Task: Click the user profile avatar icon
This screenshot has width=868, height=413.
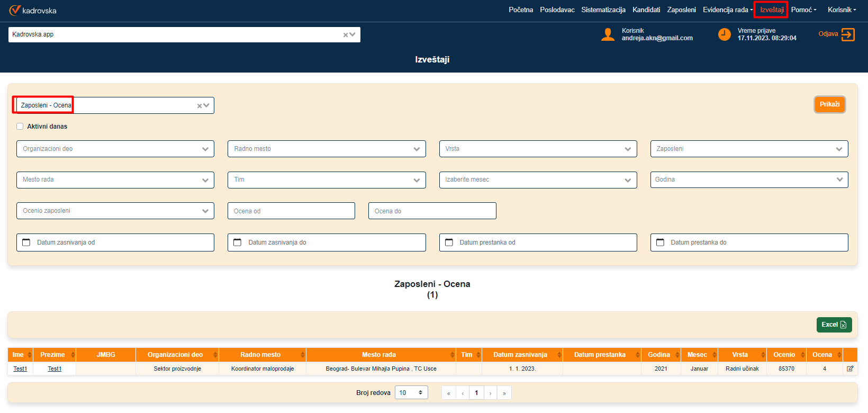Action: click(608, 34)
